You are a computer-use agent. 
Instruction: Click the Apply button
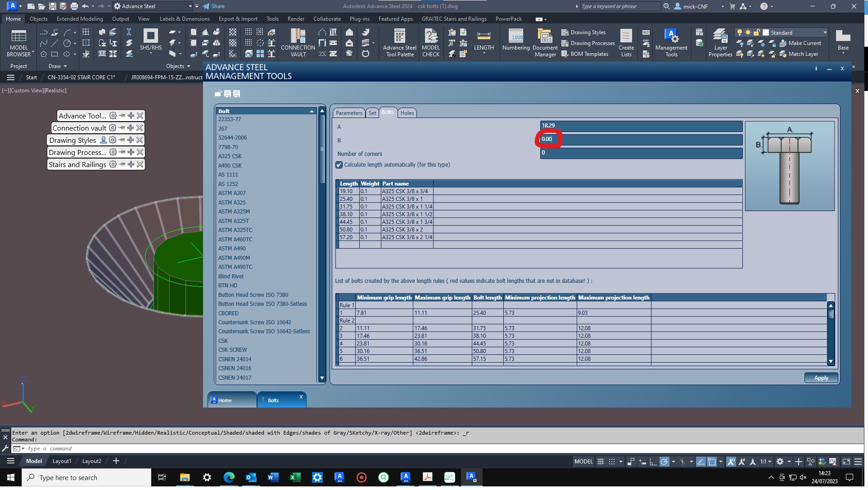pos(821,378)
